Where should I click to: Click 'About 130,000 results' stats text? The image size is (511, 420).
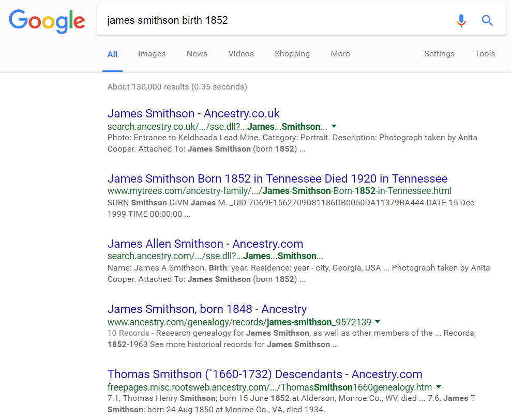click(x=177, y=87)
